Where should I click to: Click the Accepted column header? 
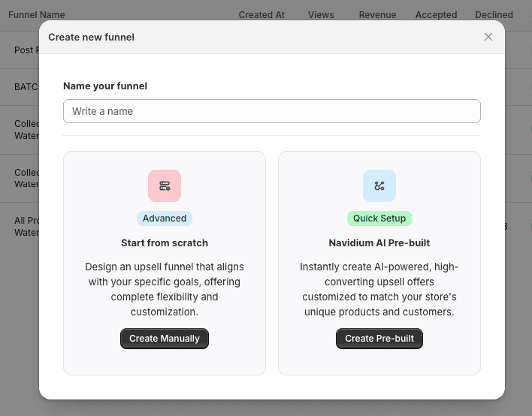437,15
